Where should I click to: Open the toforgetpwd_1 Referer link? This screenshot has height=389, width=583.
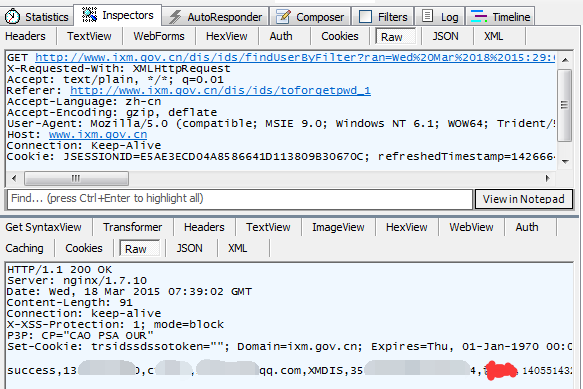(x=220, y=91)
